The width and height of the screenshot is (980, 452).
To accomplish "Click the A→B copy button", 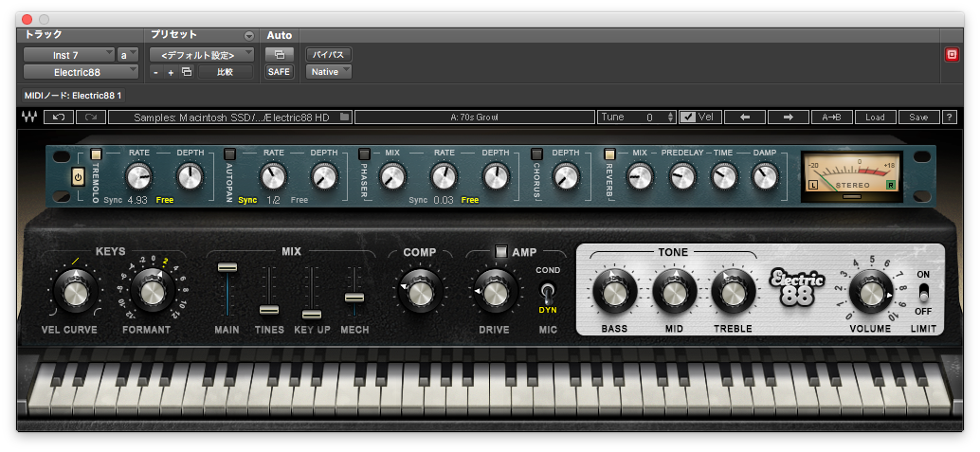I will tap(831, 117).
